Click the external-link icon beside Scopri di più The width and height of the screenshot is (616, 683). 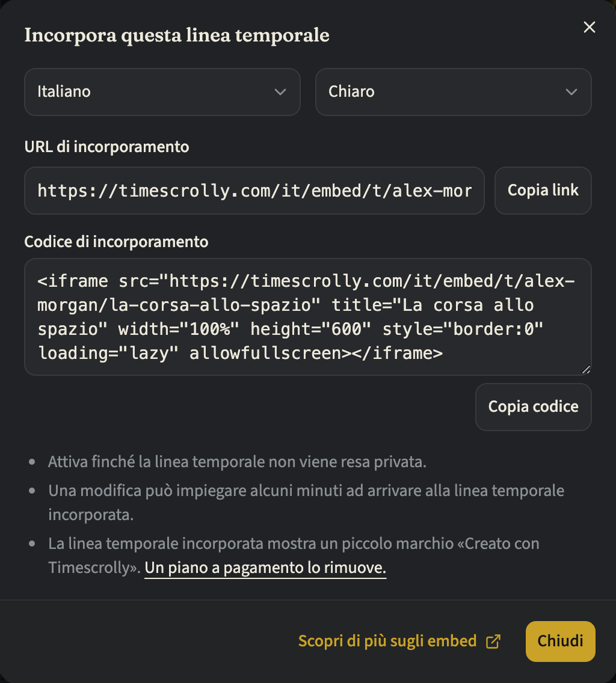coord(493,642)
